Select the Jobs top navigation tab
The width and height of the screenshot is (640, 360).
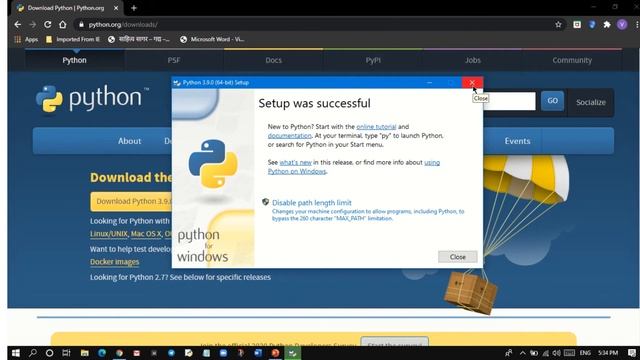pos(473,60)
